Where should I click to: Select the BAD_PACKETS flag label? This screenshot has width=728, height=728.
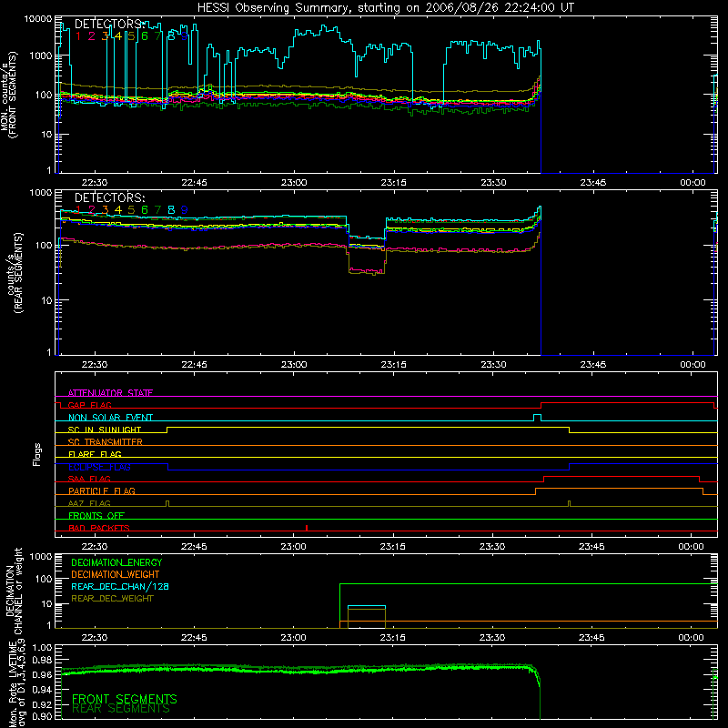[x=99, y=528]
